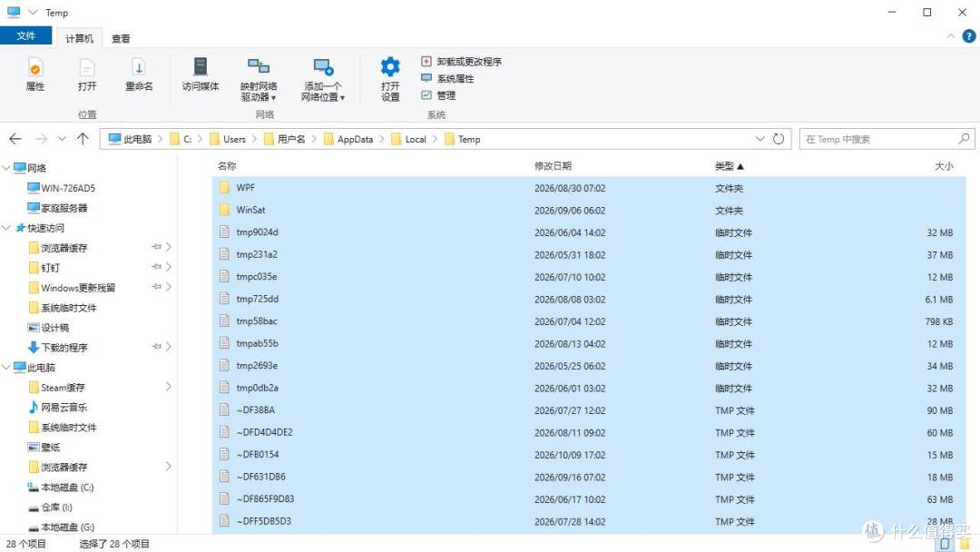
Task: Expand the 钉钉 folder chevron
Action: point(168,267)
